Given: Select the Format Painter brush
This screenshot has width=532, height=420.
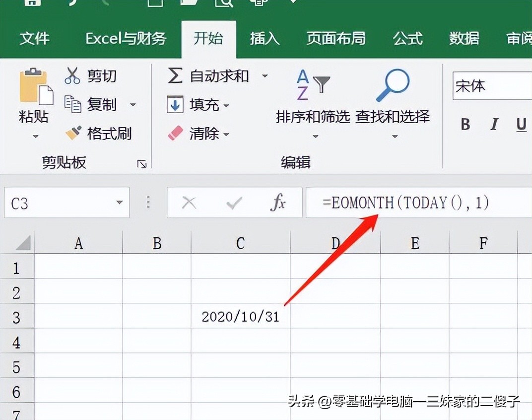Looking at the screenshot, I should (x=73, y=133).
